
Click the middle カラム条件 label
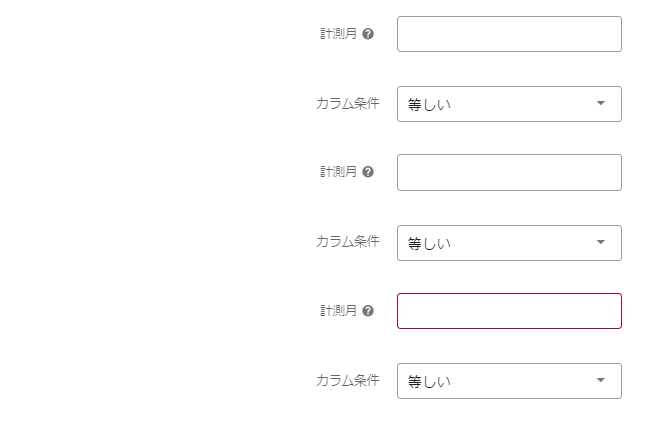(347, 241)
